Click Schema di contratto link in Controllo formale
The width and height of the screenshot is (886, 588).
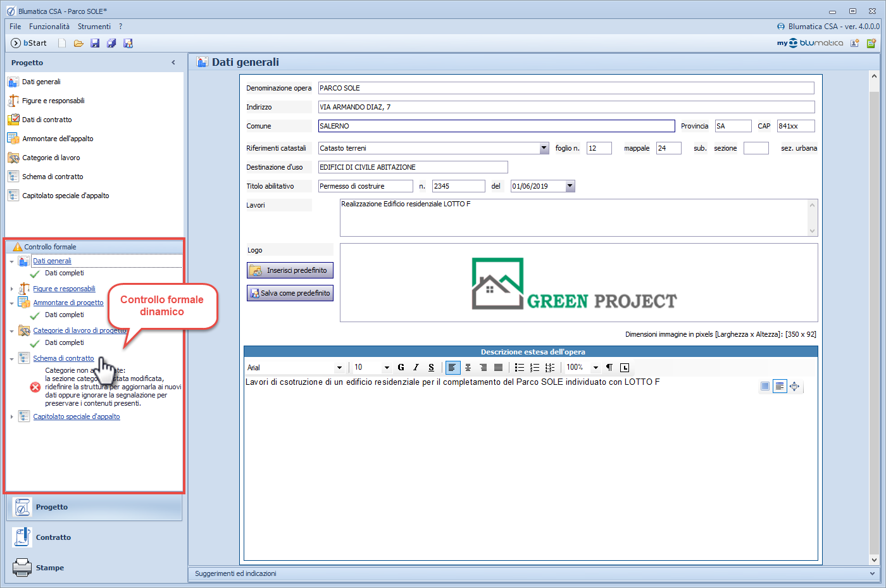click(63, 358)
